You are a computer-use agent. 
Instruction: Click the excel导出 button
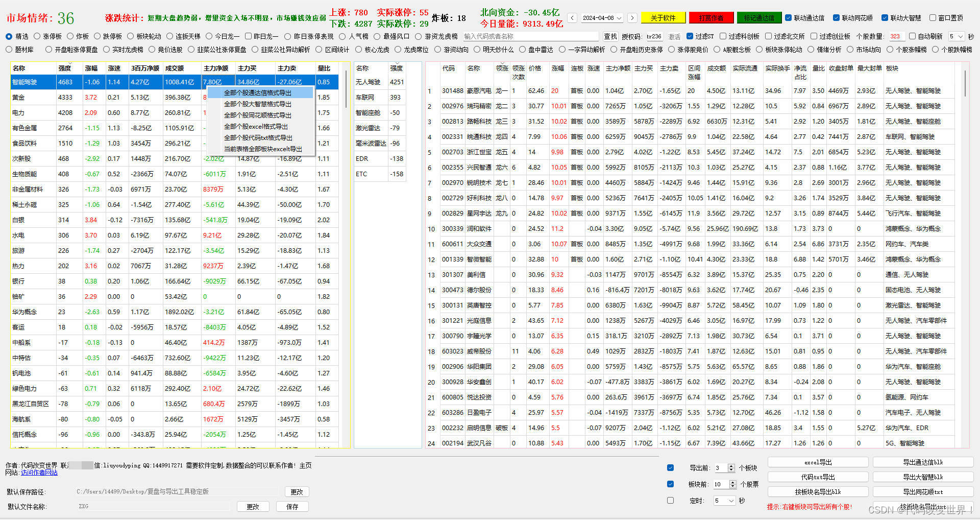[818, 462]
